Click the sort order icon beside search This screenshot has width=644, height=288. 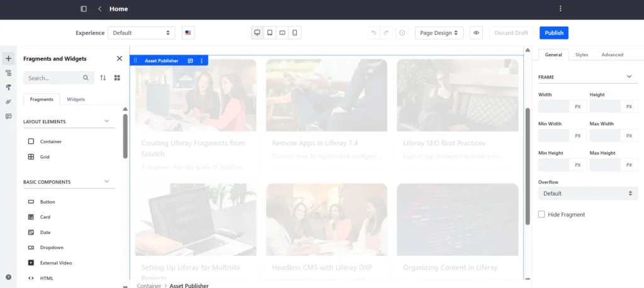click(x=103, y=78)
